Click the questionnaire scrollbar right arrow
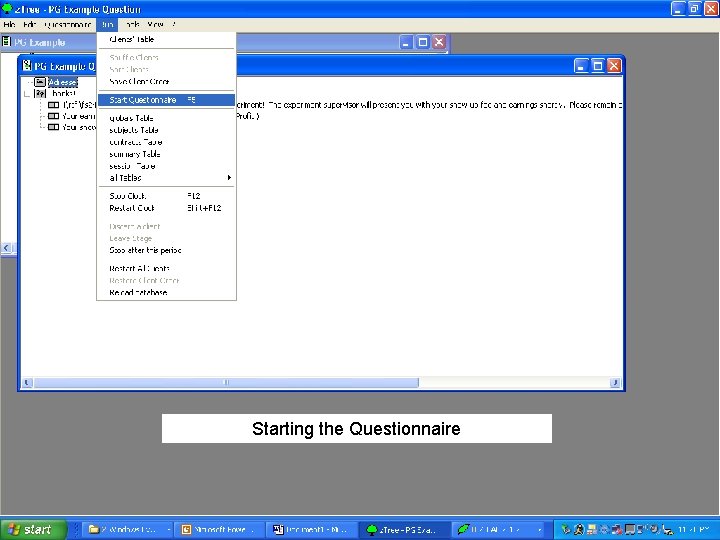The height and width of the screenshot is (540, 720). pos(615,382)
